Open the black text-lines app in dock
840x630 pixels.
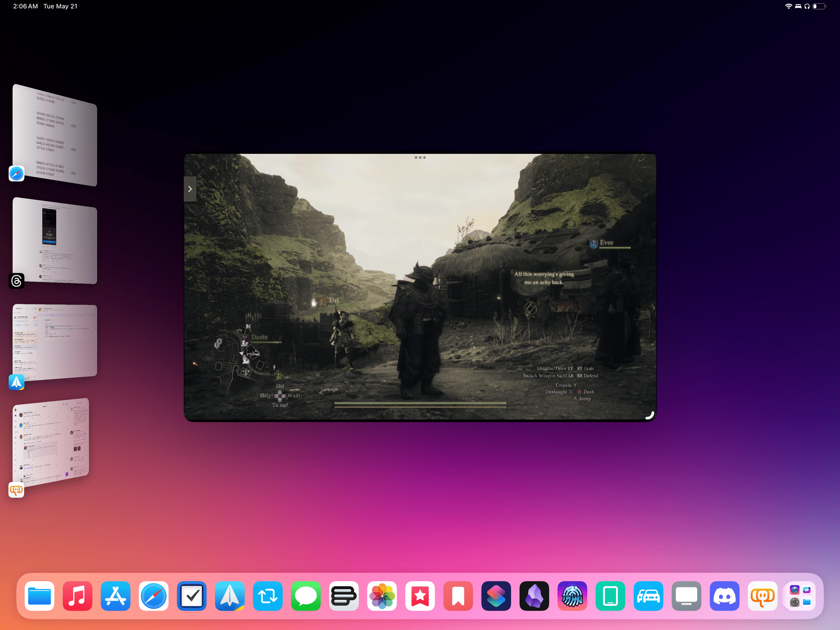tap(344, 596)
